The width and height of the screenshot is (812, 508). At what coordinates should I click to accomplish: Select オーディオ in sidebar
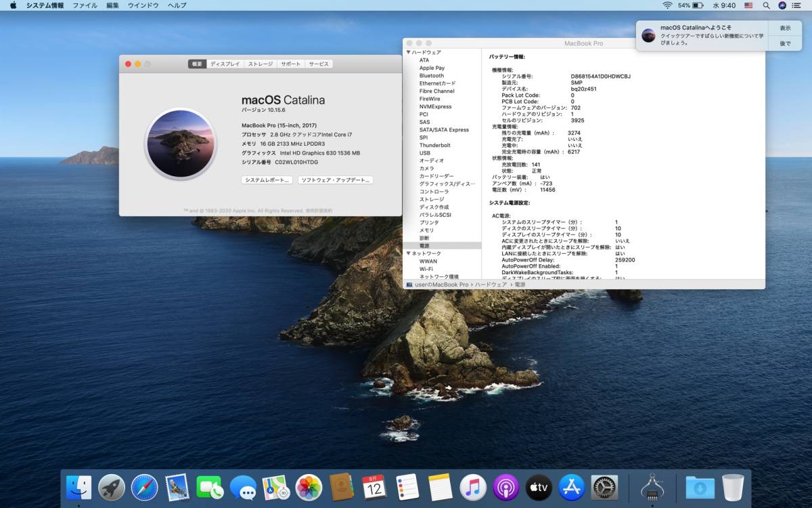pos(432,161)
